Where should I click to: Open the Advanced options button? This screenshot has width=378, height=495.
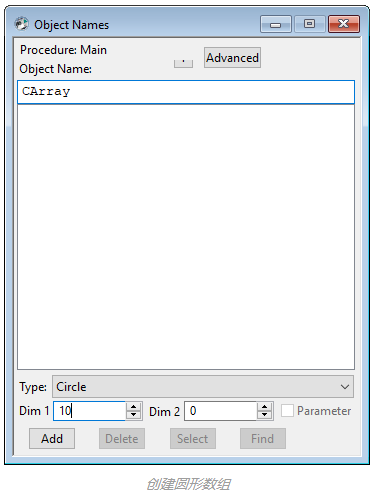pos(232,58)
